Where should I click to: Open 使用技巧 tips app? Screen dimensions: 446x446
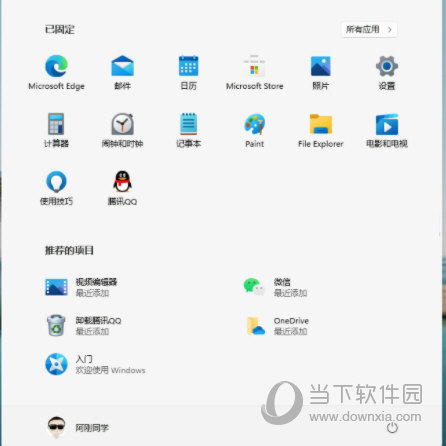pyautogui.click(x=56, y=188)
